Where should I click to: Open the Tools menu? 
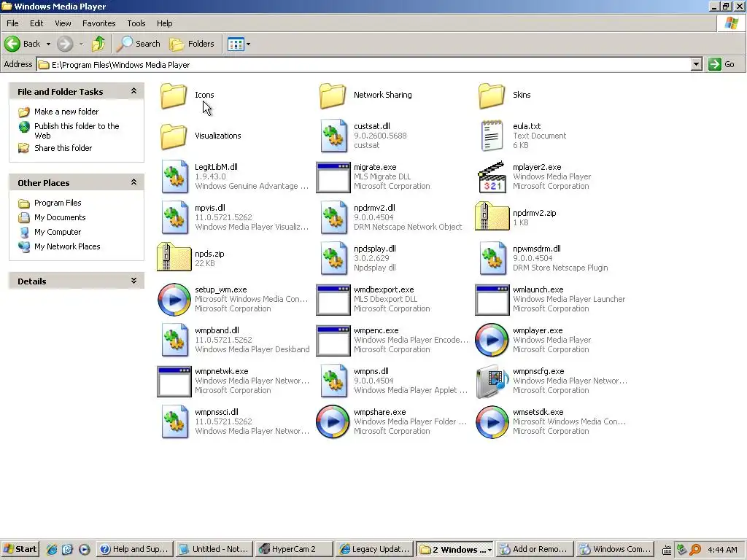[136, 23]
